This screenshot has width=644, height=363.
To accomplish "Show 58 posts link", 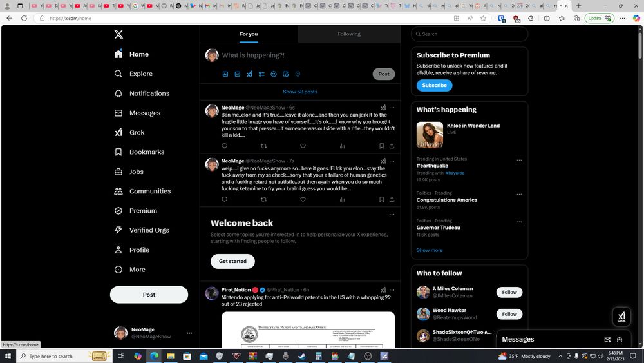I will [x=300, y=92].
